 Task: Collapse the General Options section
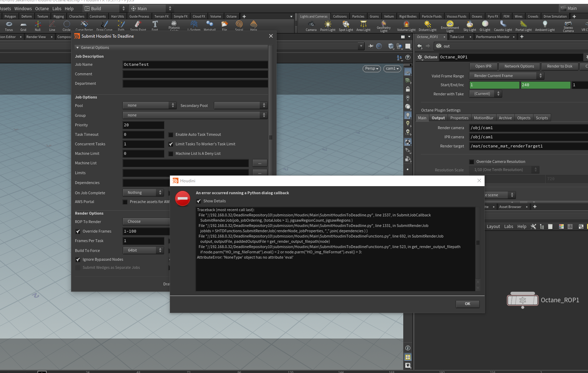[77, 48]
